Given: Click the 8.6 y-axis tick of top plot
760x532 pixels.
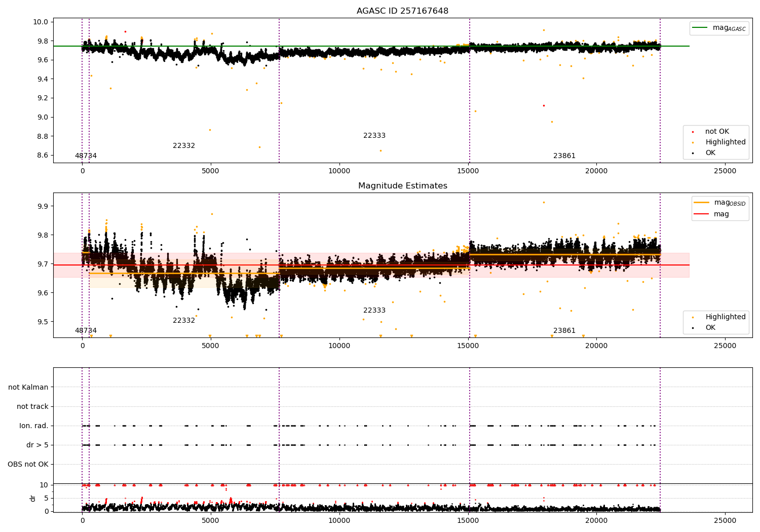Looking at the screenshot, I should pos(43,156).
